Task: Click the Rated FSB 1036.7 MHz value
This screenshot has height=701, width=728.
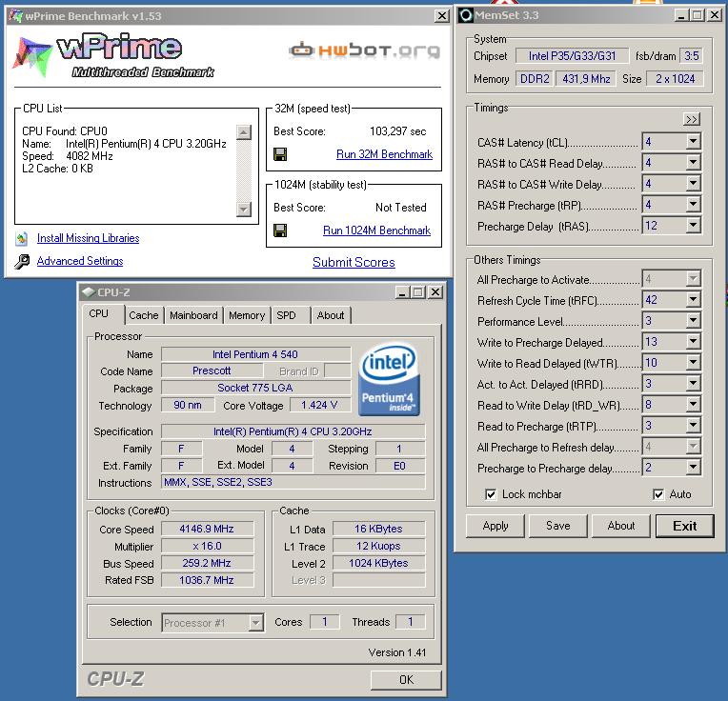Action: pyautogui.click(x=207, y=580)
